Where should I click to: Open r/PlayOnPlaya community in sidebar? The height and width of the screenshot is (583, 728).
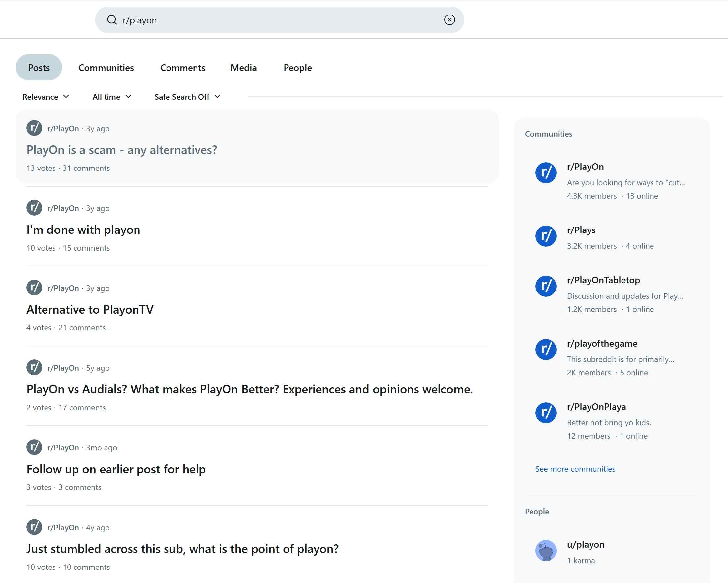pyautogui.click(x=596, y=407)
